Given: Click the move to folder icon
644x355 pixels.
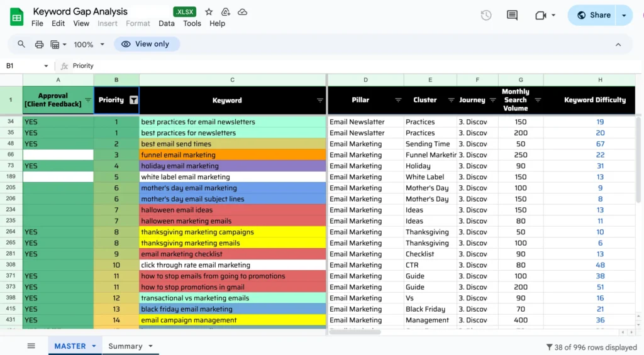Looking at the screenshot, I should click(226, 12).
